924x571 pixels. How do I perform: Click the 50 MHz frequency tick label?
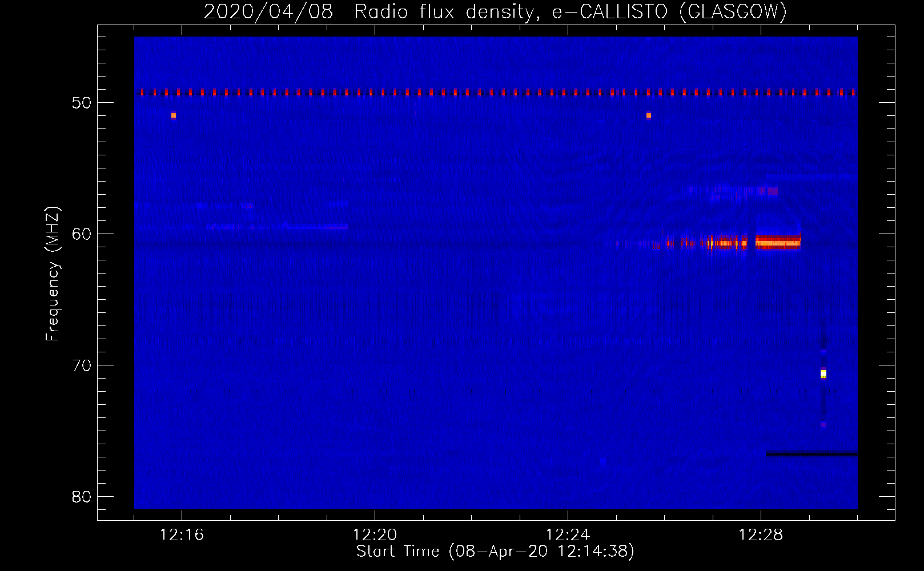82,103
